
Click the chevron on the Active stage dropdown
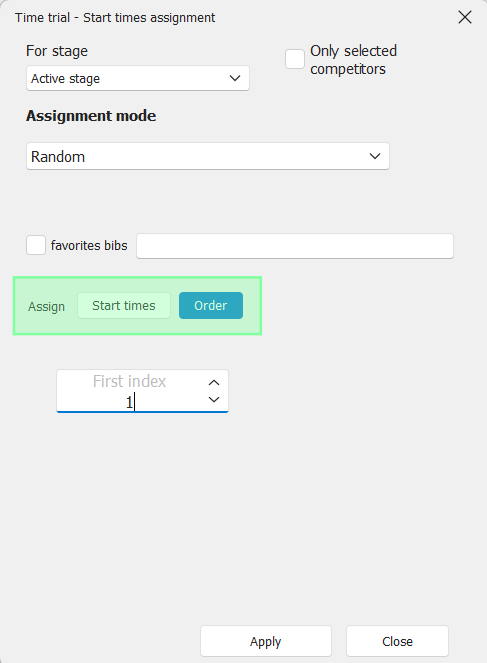[x=235, y=78]
